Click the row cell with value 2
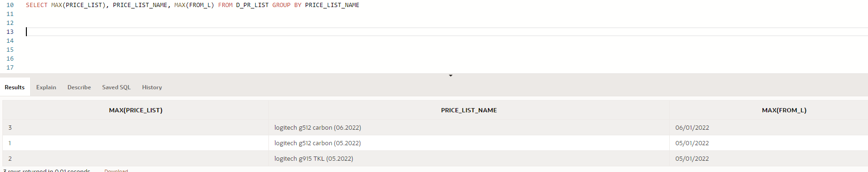The image size is (868, 172). pos(136,158)
